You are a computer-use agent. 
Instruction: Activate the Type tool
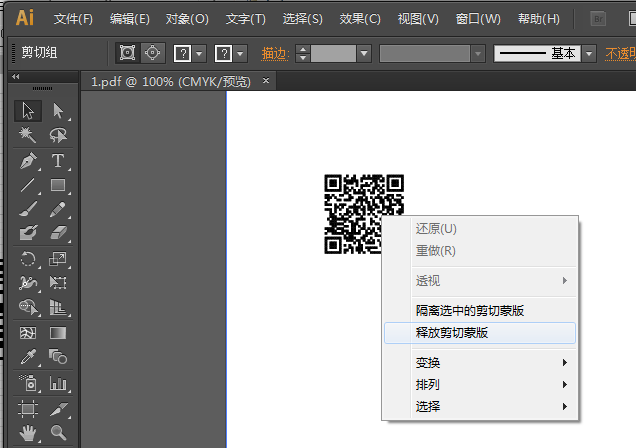click(x=58, y=161)
